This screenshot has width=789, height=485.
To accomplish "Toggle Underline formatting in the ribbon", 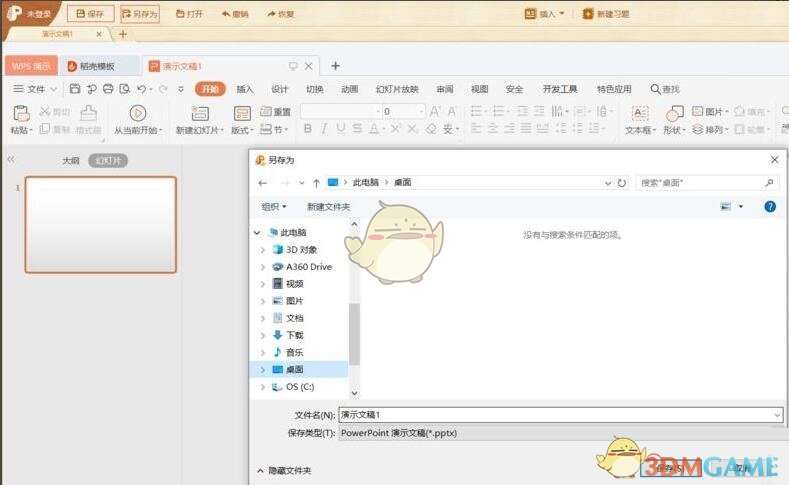I will [x=341, y=129].
